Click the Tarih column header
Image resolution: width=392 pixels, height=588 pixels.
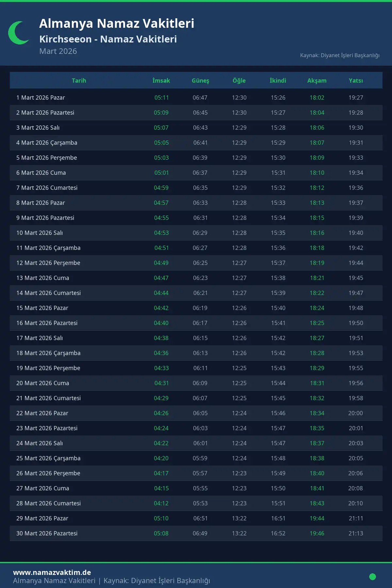coord(79,81)
